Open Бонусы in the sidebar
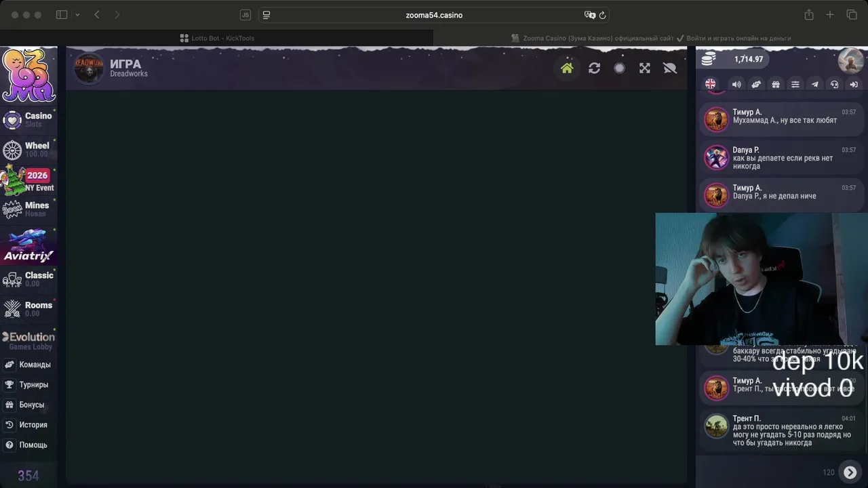Screen dimensions: 868x488 (x=28, y=405)
